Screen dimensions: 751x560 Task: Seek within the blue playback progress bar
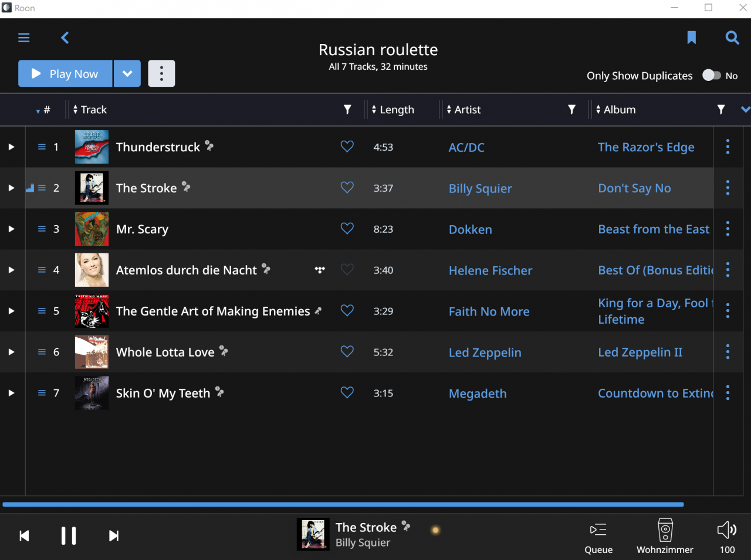pyautogui.click(x=343, y=504)
